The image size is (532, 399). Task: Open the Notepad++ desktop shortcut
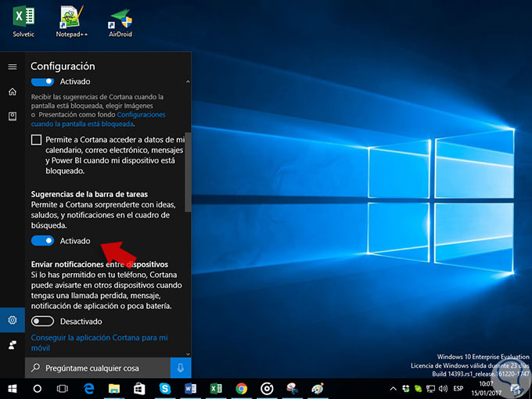point(72,22)
